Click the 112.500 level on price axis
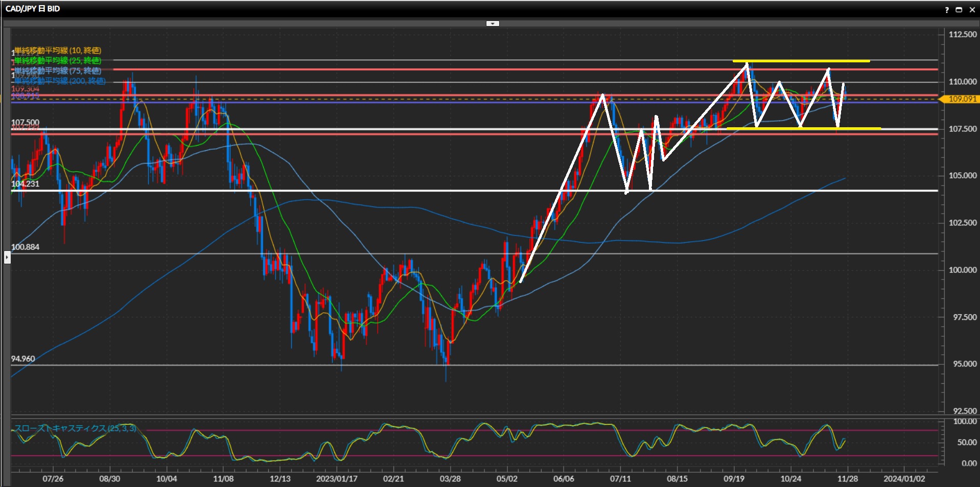 click(962, 34)
